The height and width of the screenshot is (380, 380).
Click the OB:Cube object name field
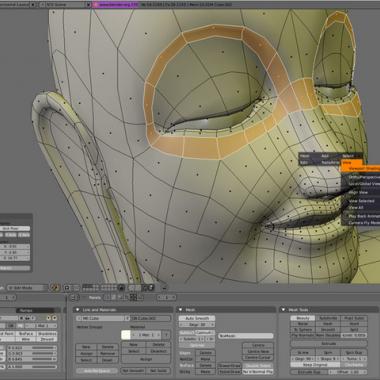pos(150,318)
